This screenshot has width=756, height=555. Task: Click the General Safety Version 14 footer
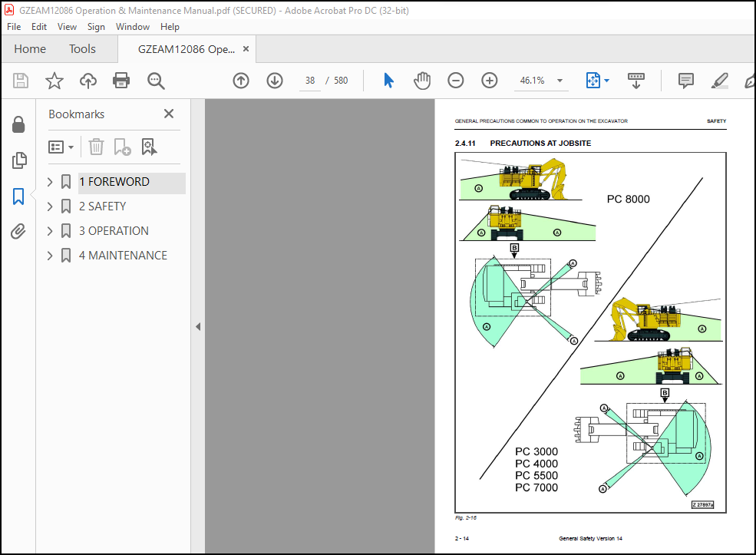591,539
